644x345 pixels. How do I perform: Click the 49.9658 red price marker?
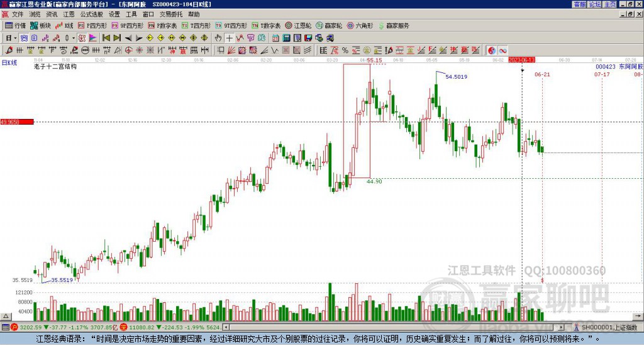pos(17,122)
